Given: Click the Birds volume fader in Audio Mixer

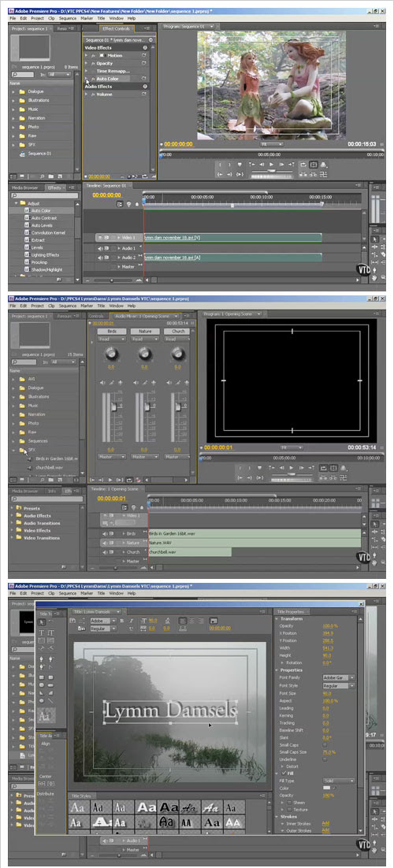Looking at the screenshot, I should click(114, 407).
